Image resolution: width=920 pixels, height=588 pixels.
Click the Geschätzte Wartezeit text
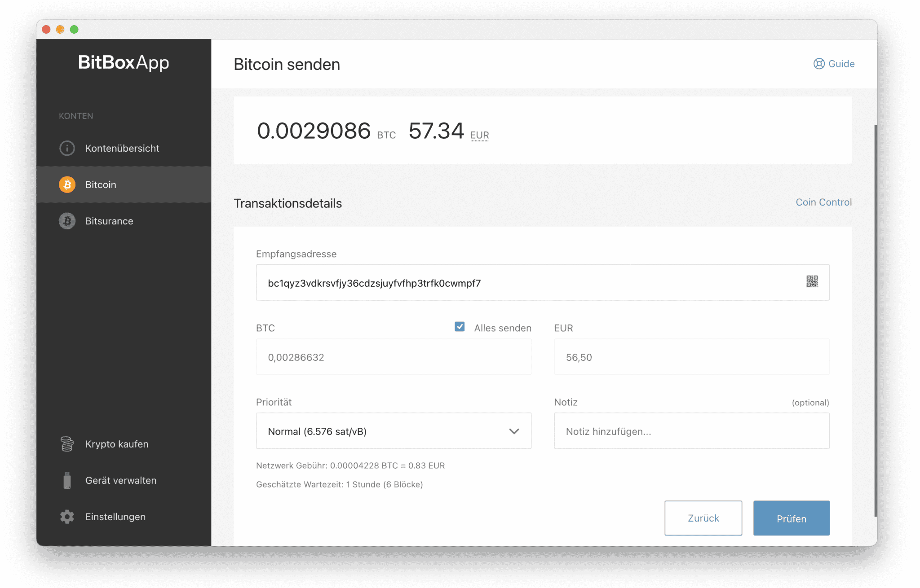click(339, 484)
